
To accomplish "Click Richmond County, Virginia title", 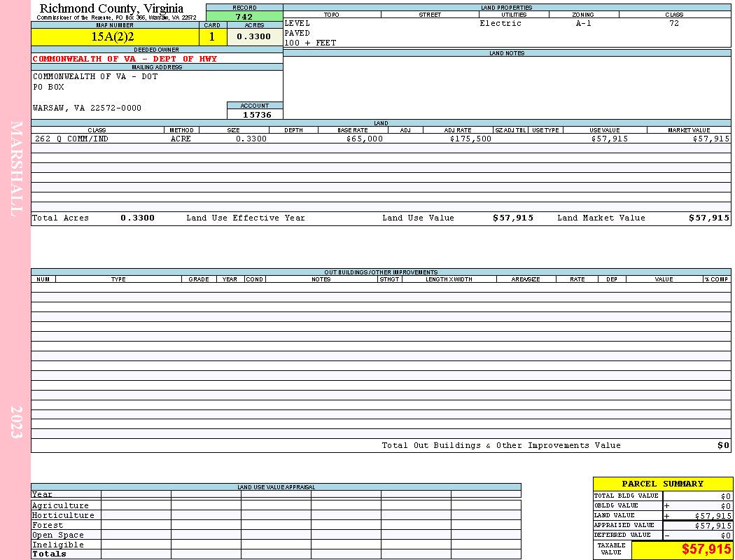I will tap(111, 8).
